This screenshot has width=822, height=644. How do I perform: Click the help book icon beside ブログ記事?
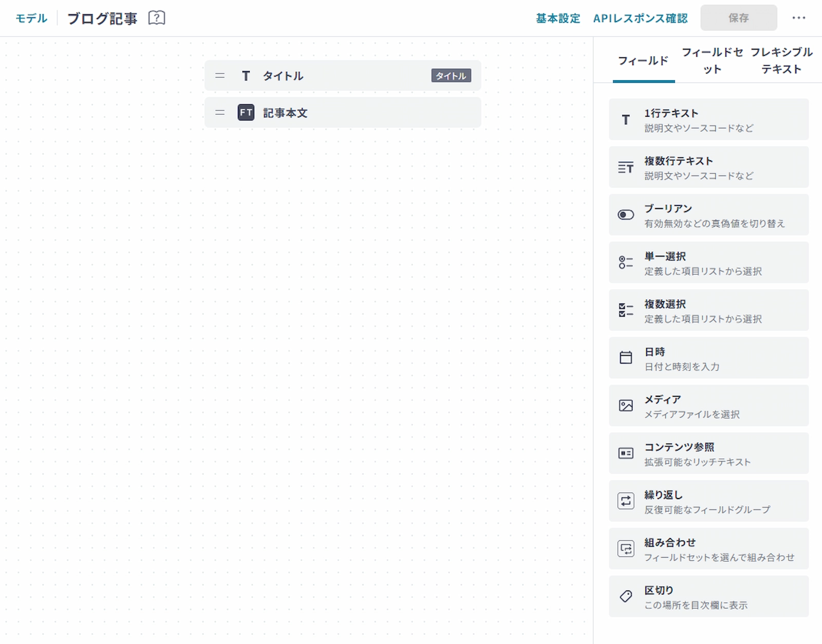[x=157, y=18]
